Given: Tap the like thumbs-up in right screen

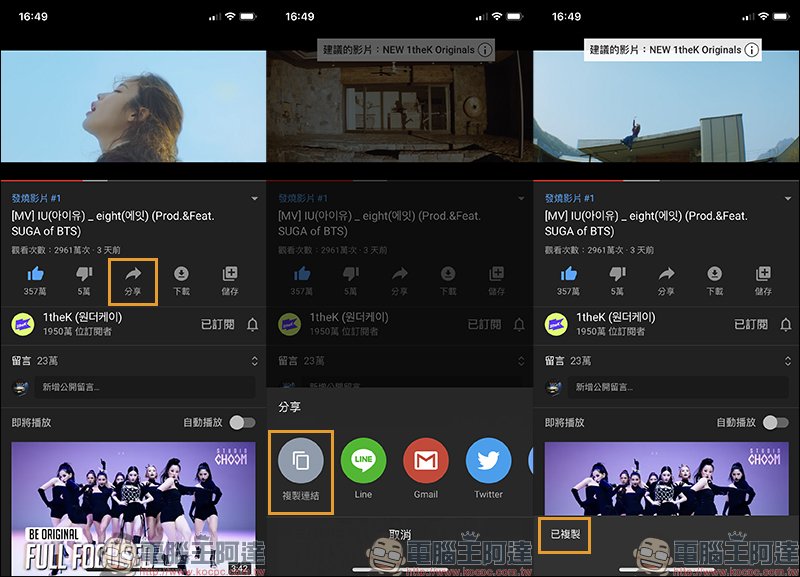Looking at the screenshot, I should pos(568,274).
